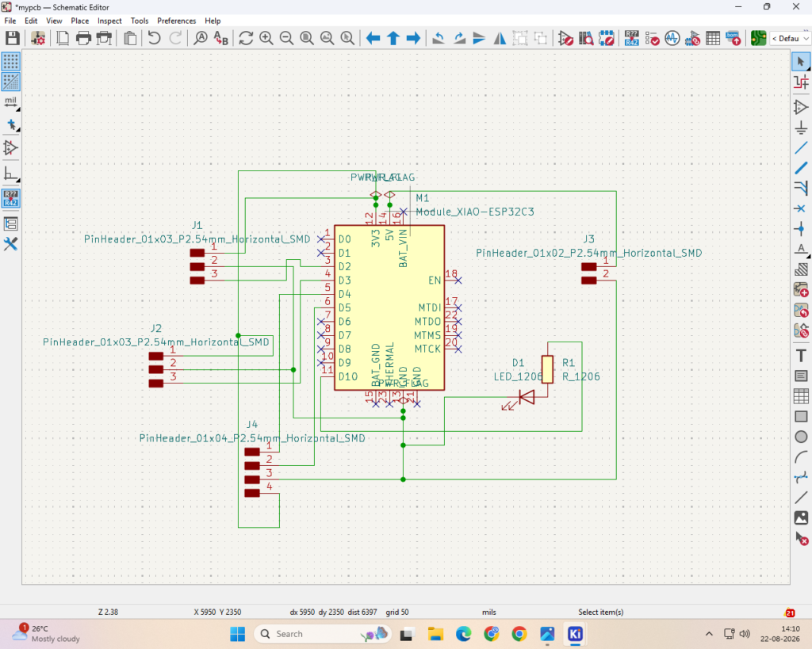Toggle grid dots display
The width and height of the screenshot is (812, 649).
(x=11, y=61)
